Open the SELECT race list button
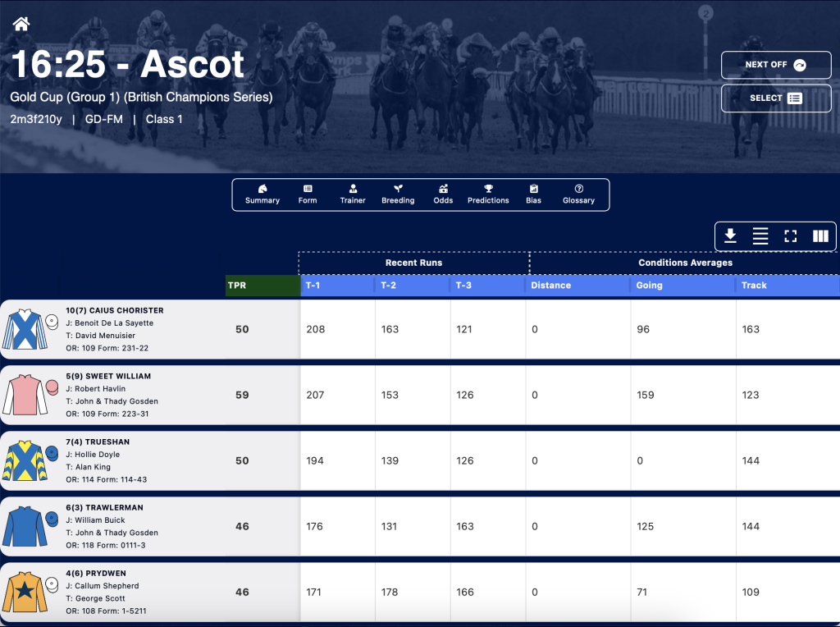The width and height of the screenshot is (840, 627). click(776, 98)
